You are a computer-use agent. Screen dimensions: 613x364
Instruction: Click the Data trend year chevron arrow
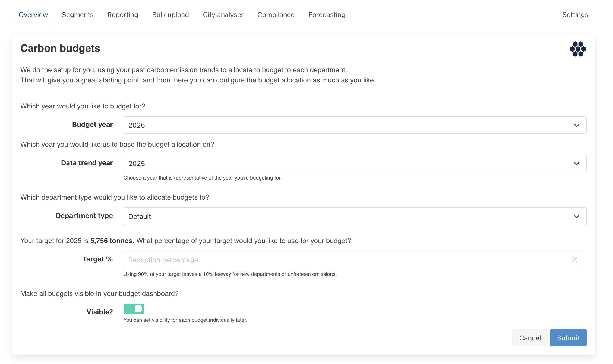(576, 163)
